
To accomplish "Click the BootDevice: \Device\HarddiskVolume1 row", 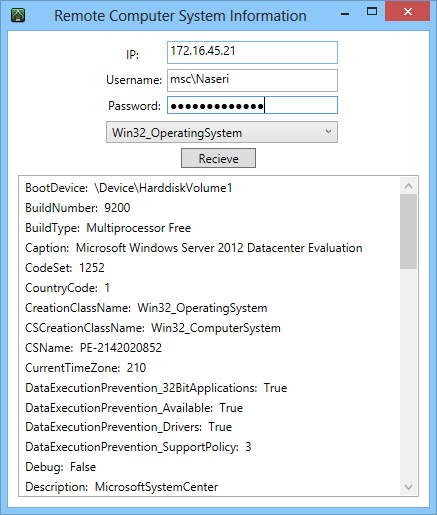I will coord(129,188).
